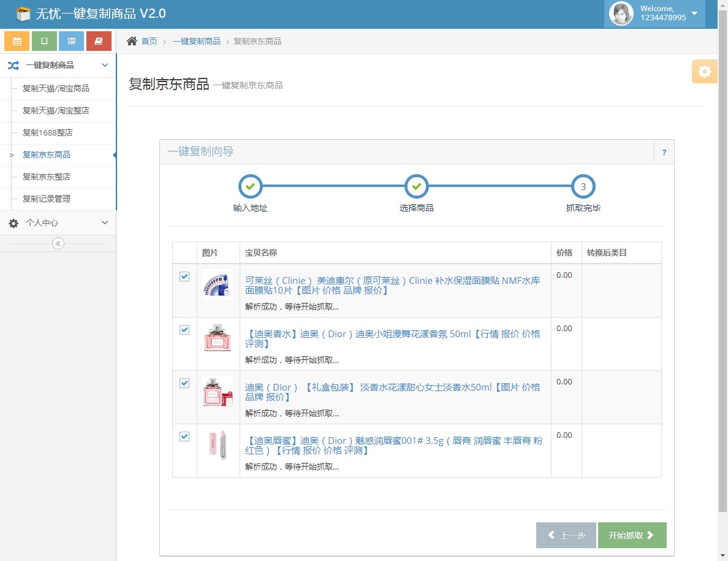Click the Dior gift box perfume thumbnail
Screen dimensions: 728x561
[x=218, y=391]
